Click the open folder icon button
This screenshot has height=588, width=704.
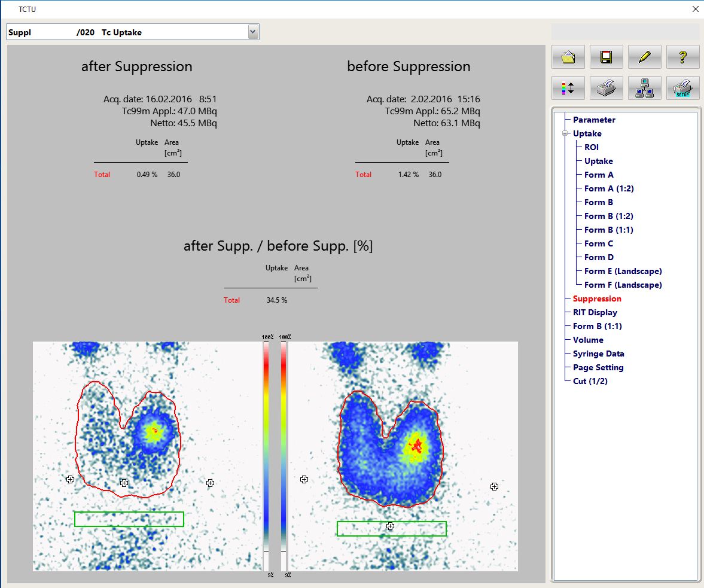[568, 57]
